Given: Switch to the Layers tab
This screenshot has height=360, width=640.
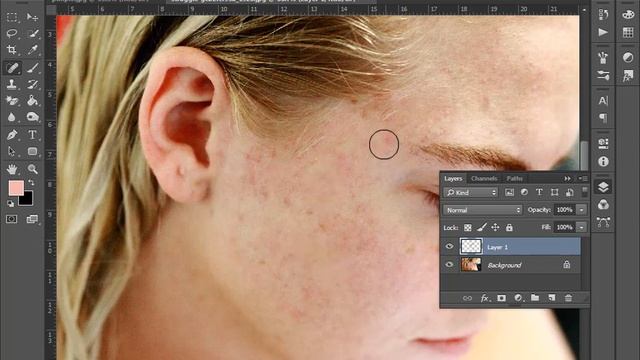Looking at the screenshot, I should [x=453, y=178].
